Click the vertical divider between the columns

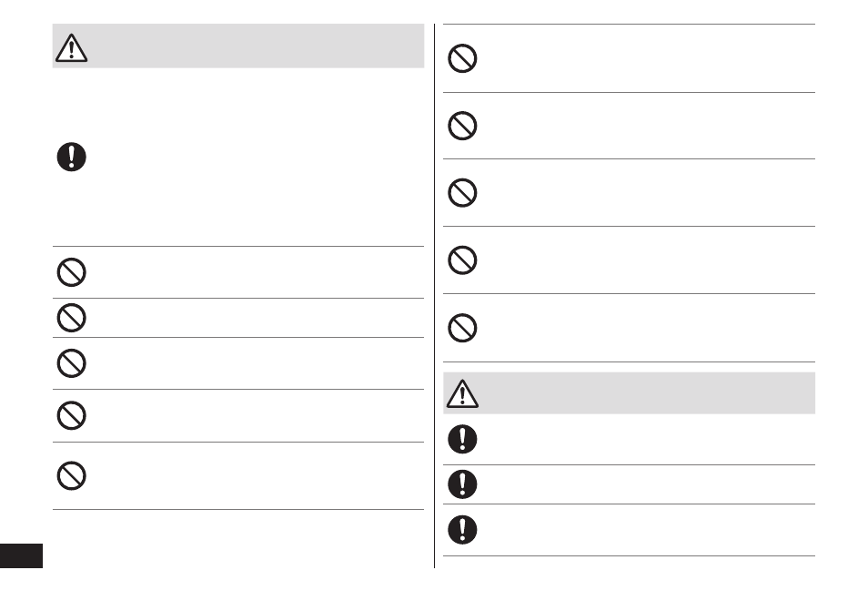coord(435,296)
